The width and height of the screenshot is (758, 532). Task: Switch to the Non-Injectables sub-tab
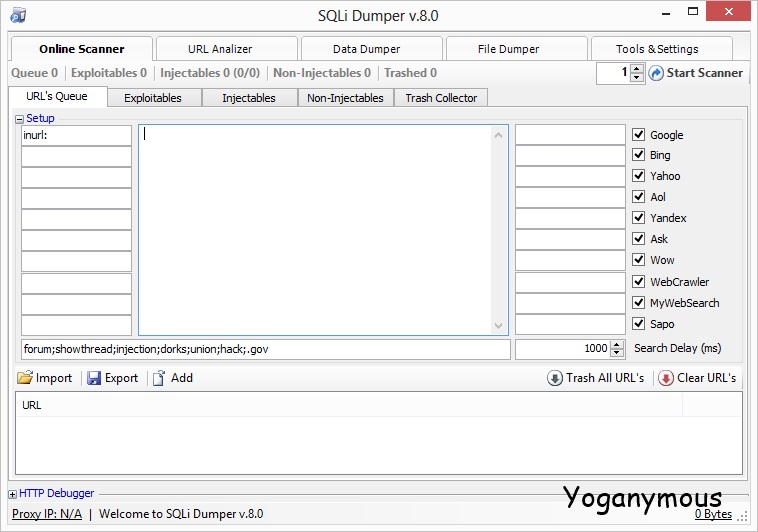tap(345, 98)
